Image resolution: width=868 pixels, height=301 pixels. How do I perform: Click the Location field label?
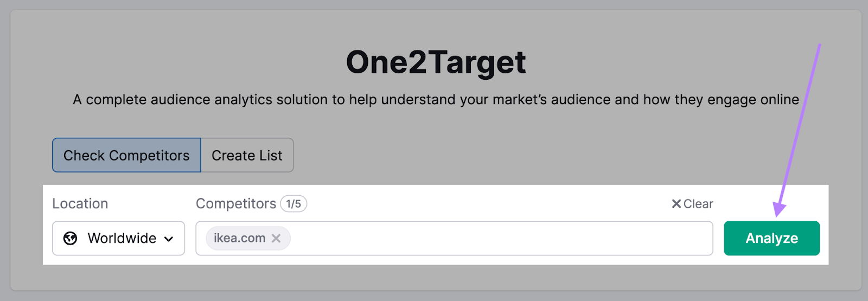(x=80, y=204)
